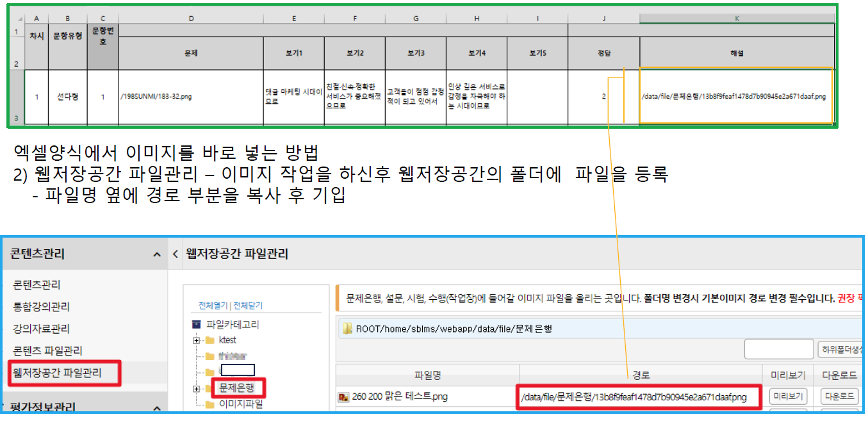Select spreadsheet cell K3 with file path
The image size is (868, 426).
[735, 96]
